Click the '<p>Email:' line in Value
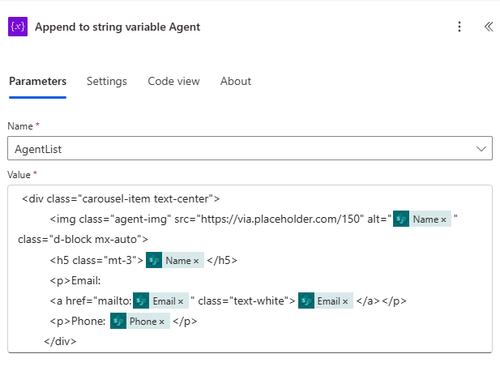Screen dimensions: 500x366 (x=75, y=281)
